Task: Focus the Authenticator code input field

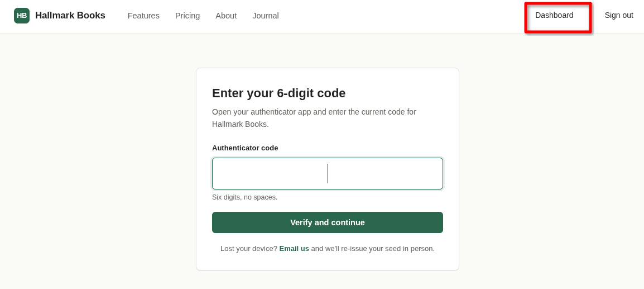Action: [x=328, y=173]
